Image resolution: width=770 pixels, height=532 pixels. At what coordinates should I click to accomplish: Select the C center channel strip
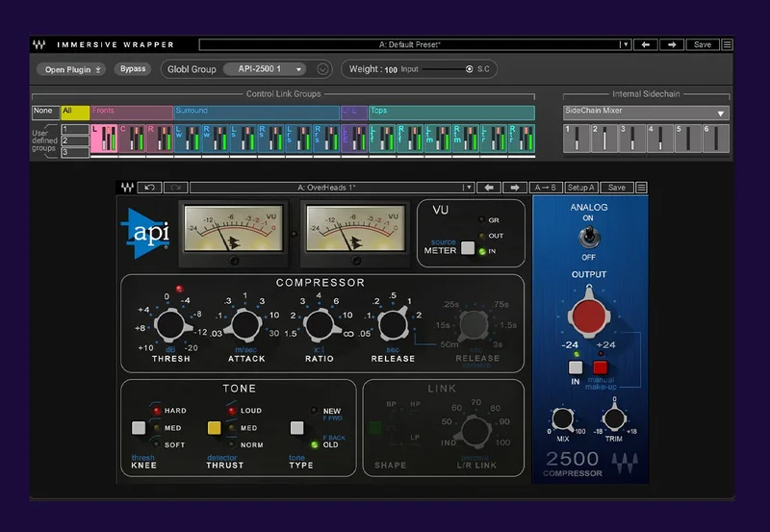132,138
